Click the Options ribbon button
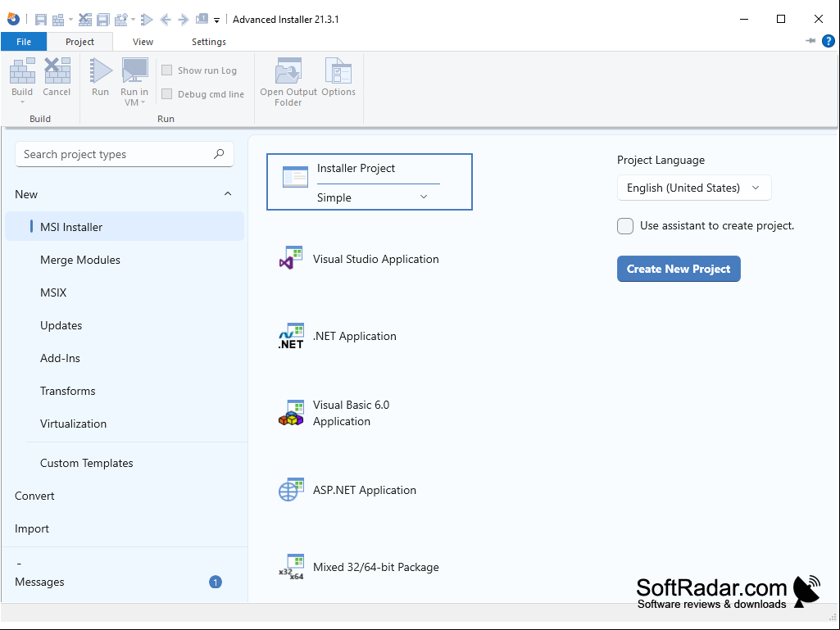This screenshot has height=630, width=840. [338, 77]
